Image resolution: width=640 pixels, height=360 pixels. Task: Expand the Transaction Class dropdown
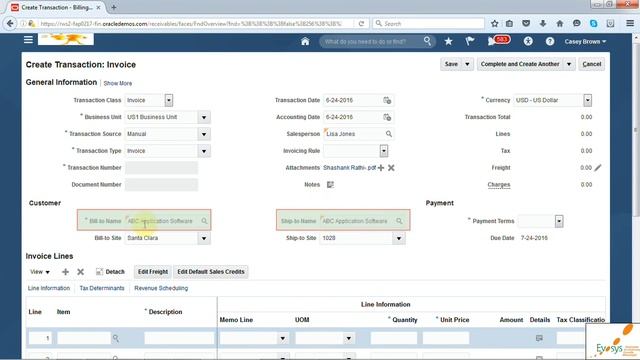[x=169, y=100]
